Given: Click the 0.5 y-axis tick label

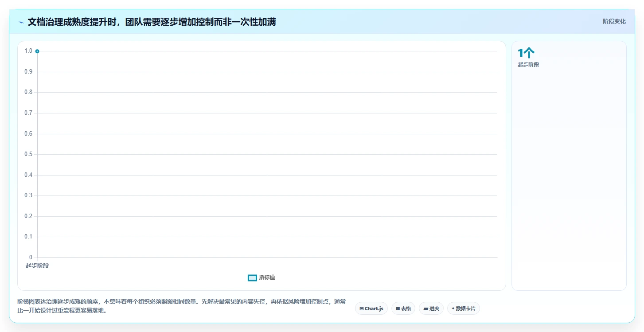Looking at the screenshot, I should point(28,154).
